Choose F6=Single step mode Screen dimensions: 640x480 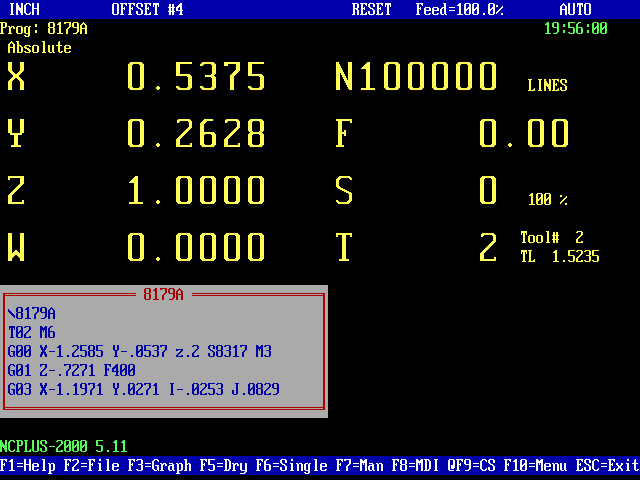tap(291, 466)
